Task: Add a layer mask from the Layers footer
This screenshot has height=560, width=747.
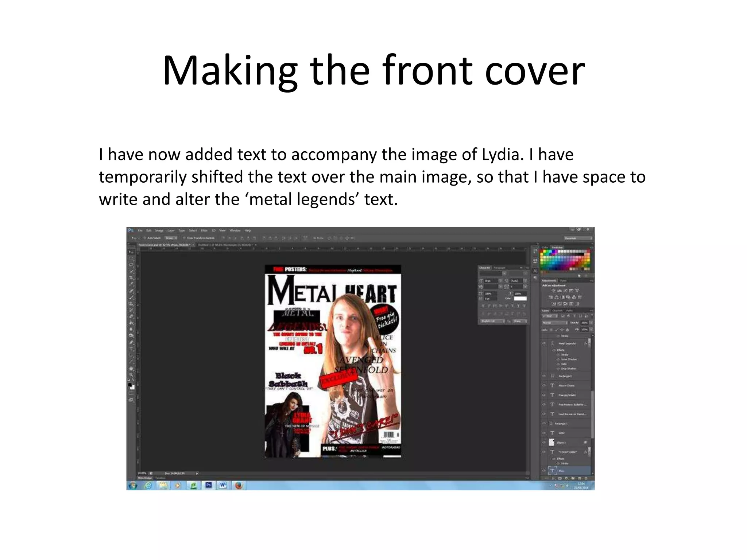Action: 560,478
